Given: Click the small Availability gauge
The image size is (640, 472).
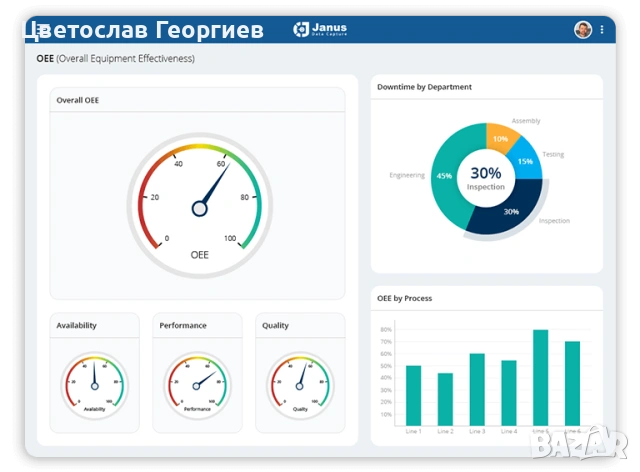Looking at the screenshot, I should click(x=94, y=385).
